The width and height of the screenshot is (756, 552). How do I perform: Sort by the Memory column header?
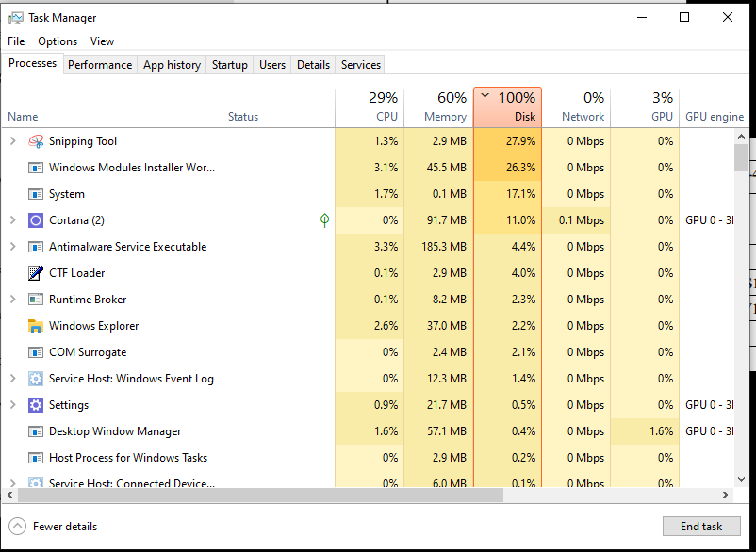[x=438, y=108]
